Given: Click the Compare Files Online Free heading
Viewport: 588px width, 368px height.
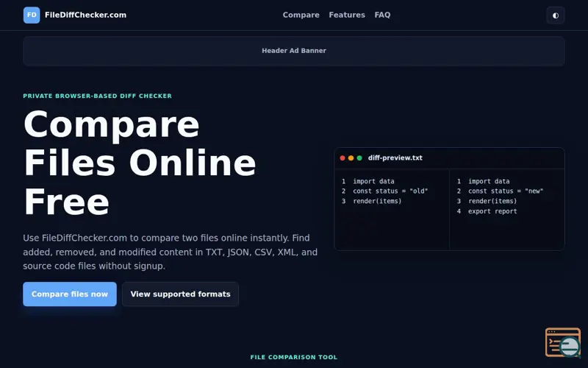Looking at the screenshot, I should click(140, 163).
